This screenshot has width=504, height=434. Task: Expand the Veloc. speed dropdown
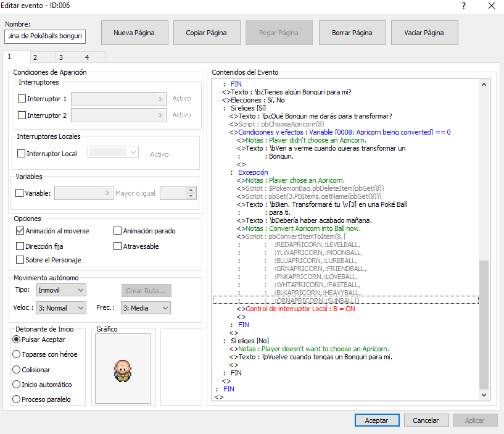point(60,307)
